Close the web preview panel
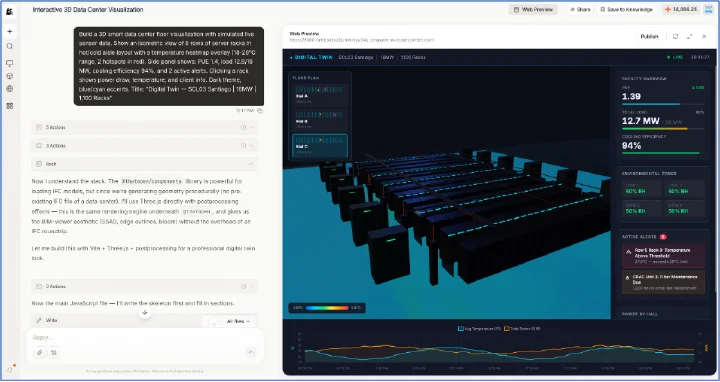The image size is (720, 382). coord(704,36)
